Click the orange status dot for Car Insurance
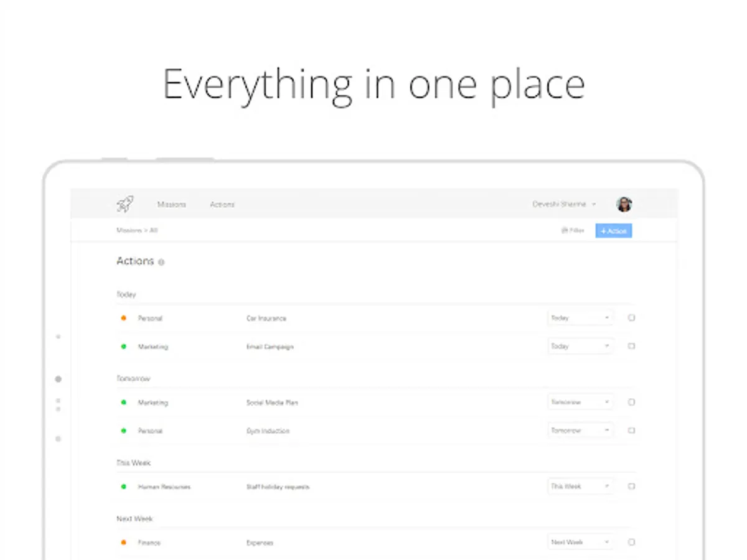The height and width of the screenshot is (560, 747). pyautogui.click(x=123, y=318)
